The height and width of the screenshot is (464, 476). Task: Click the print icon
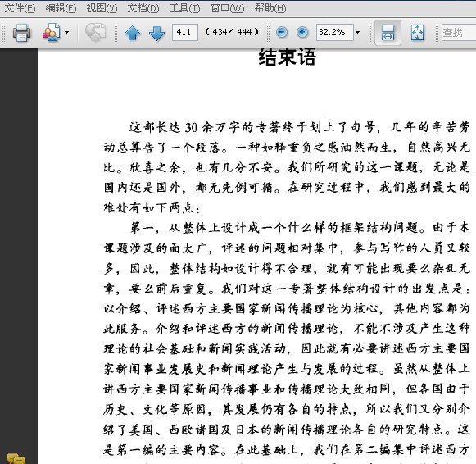click(21, 32)
